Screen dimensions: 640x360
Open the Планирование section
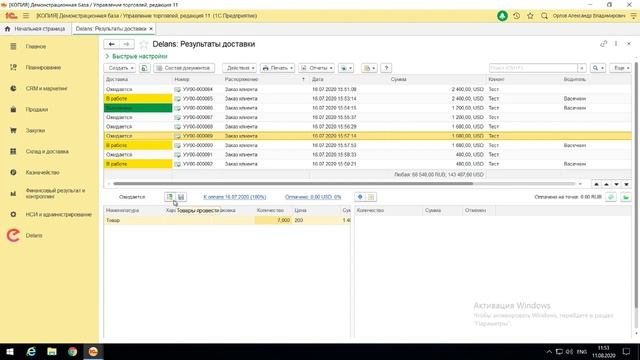click(43, 67)
